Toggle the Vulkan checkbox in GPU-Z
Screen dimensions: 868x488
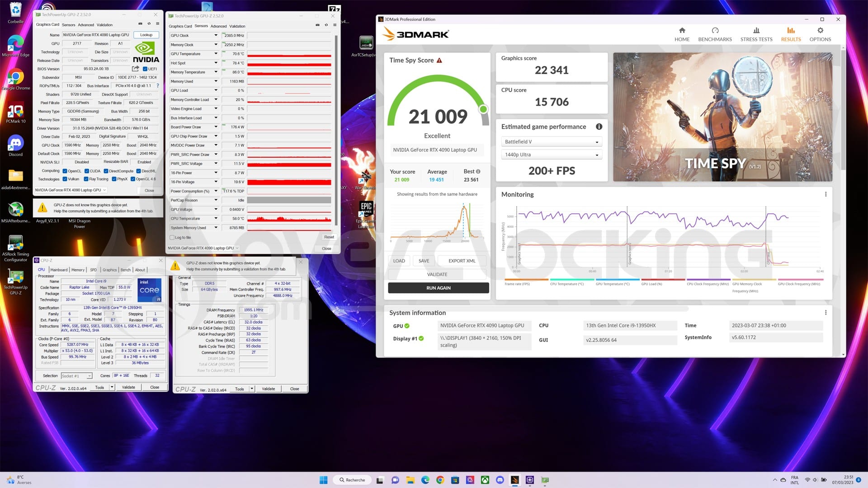click(65, 179)
